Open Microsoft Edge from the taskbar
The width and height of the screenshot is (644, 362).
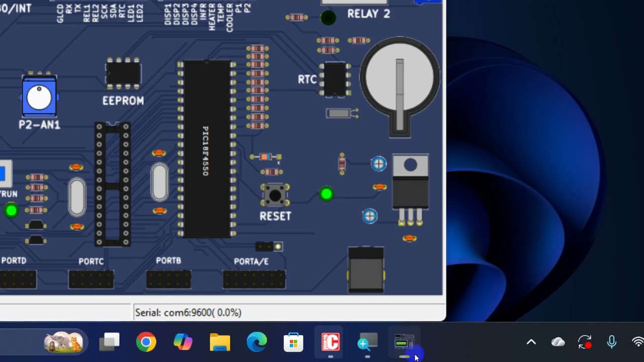point(257,343)
